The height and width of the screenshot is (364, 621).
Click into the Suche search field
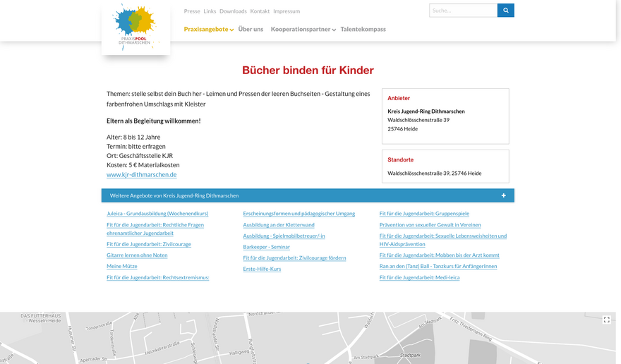(463, 11)
